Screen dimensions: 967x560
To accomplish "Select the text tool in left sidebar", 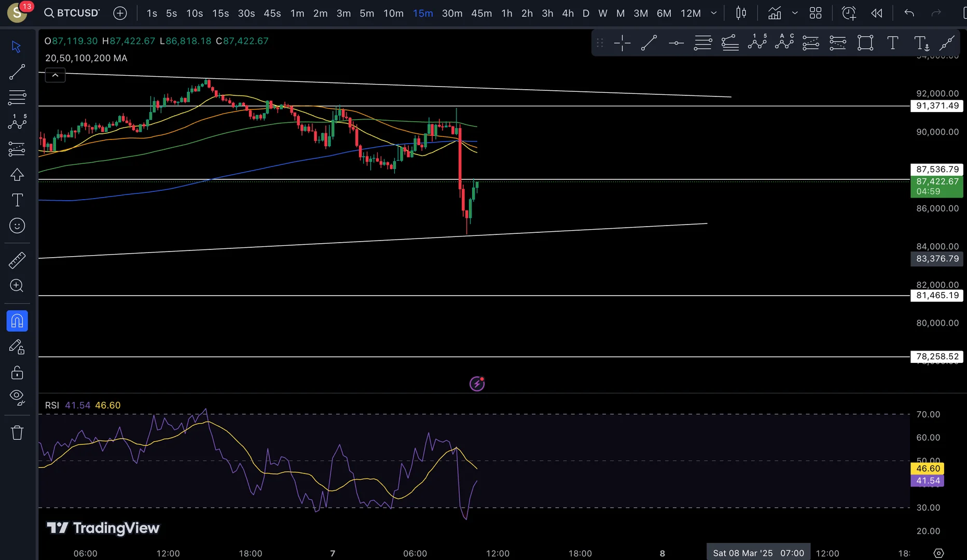I will 17,200.
